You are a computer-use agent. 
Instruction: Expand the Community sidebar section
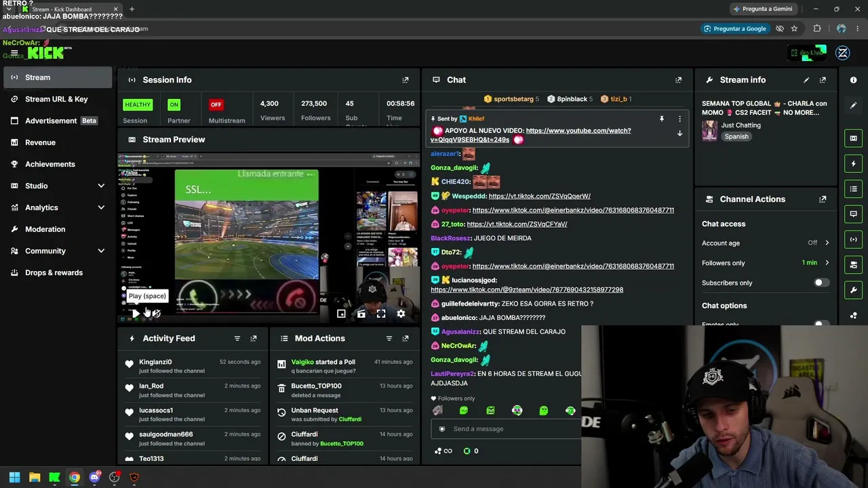[x=101, y=251]
